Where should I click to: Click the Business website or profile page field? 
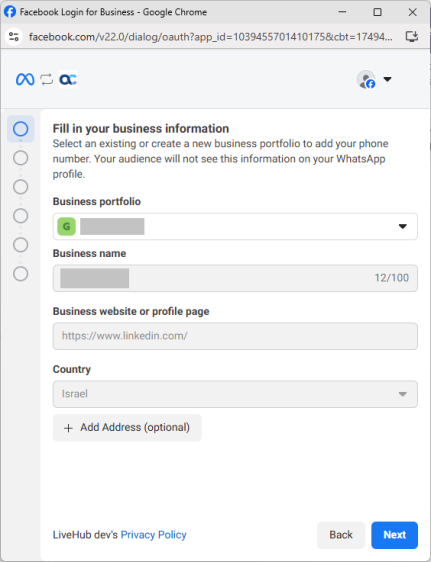point(235,336)
